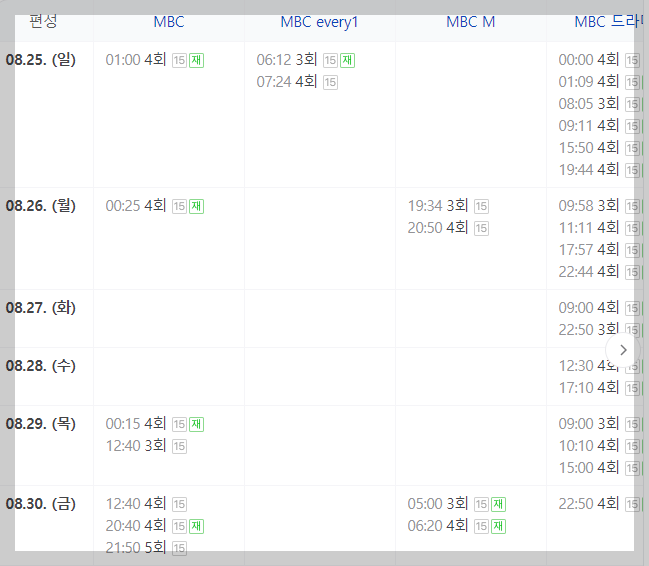Screen dimensions: 649x566
Task: Select the 08.29. (목) date row
Action: point(41,424)
